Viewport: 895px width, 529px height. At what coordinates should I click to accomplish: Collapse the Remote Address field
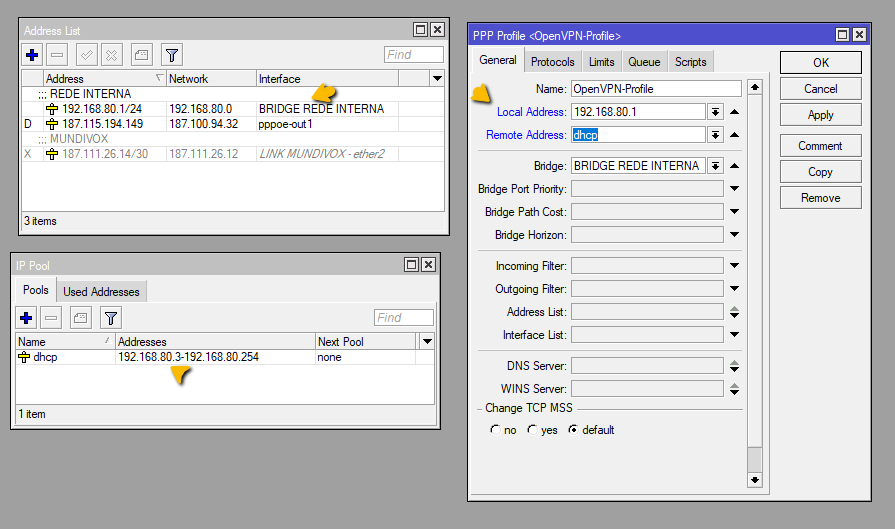tap(735, 135)
